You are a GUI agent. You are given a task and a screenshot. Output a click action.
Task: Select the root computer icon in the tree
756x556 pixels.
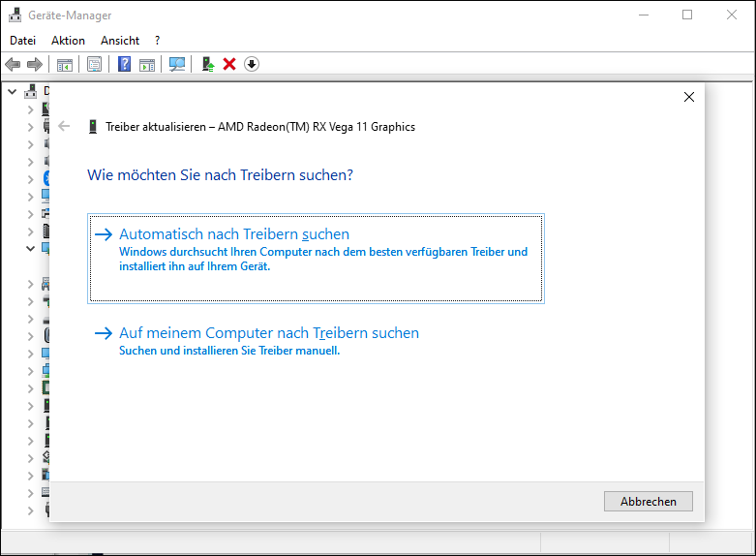(30, 91)
